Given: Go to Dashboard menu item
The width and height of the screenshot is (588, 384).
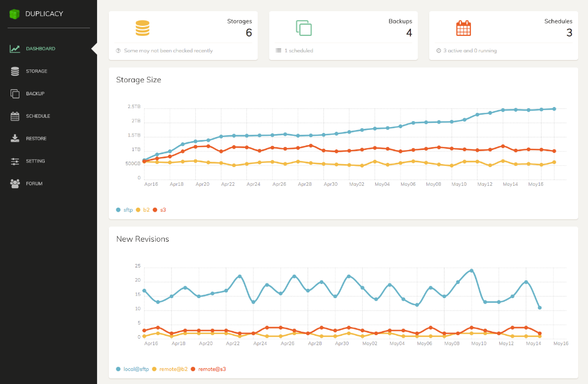Looking at the screenshot, I should pyautogui.click(x=41, y=49).
